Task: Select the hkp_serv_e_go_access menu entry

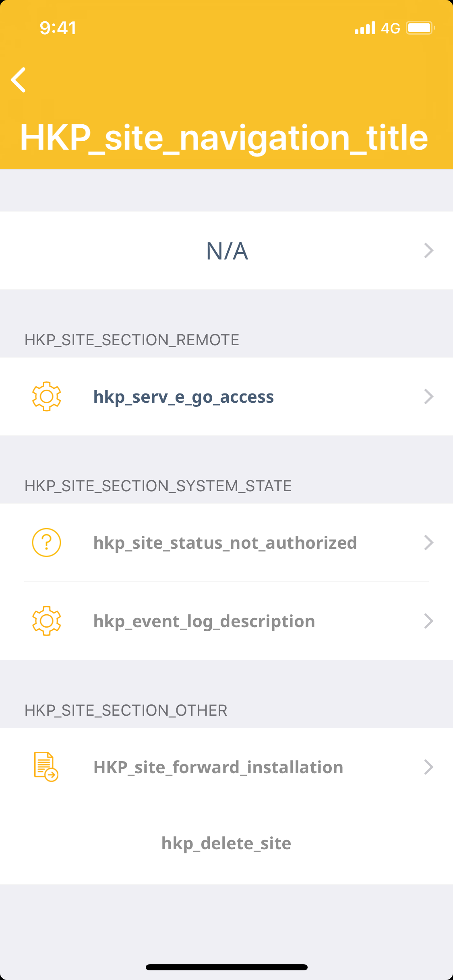Action: 184,397
